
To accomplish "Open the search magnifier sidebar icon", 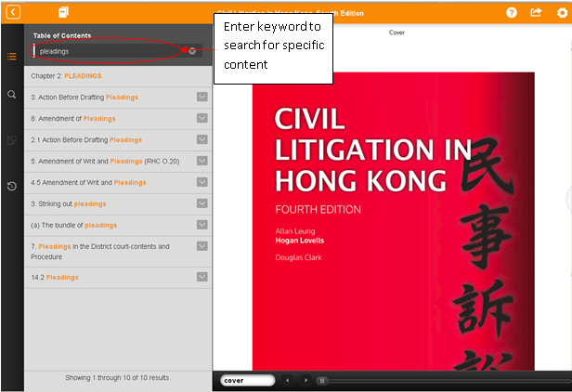I will pyautogui.click(x=12, y=95).
